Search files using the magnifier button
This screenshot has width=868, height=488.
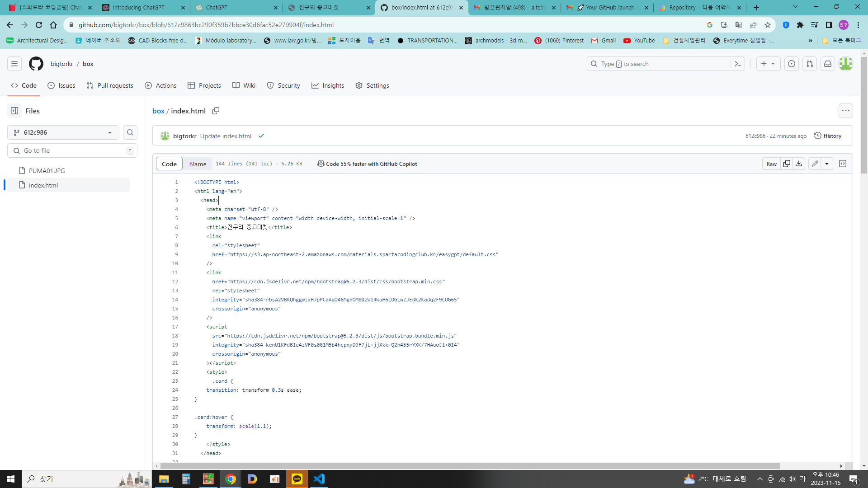[130, 132]
